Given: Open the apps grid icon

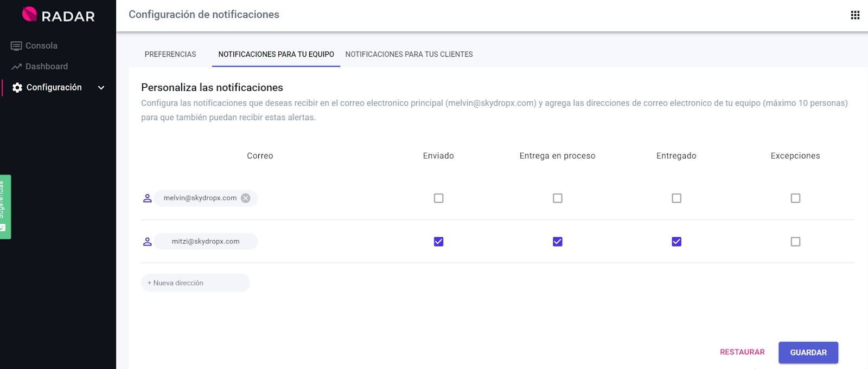Looking at the screenshot, I should (x=855, y=15).
